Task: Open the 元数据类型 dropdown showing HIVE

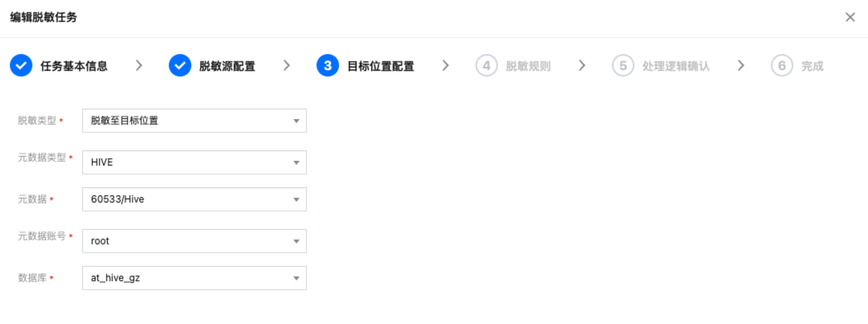Action: [194, 163]
